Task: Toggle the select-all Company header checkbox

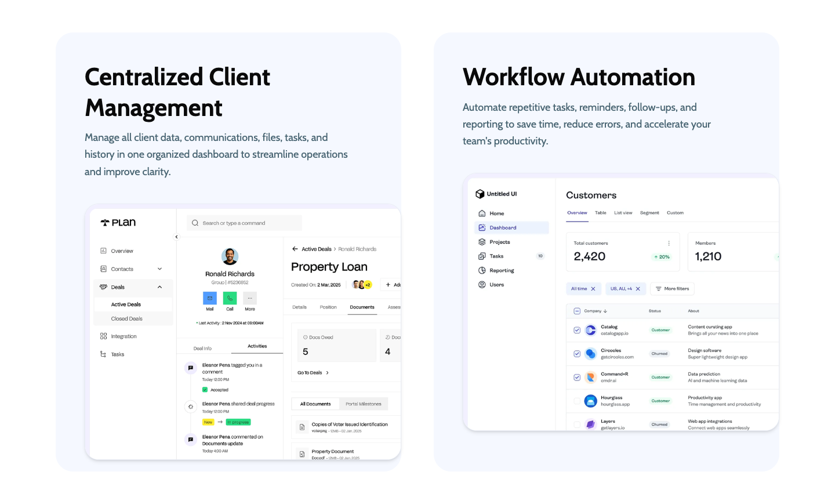Action: pyautogui.click(x=577, y=311)
